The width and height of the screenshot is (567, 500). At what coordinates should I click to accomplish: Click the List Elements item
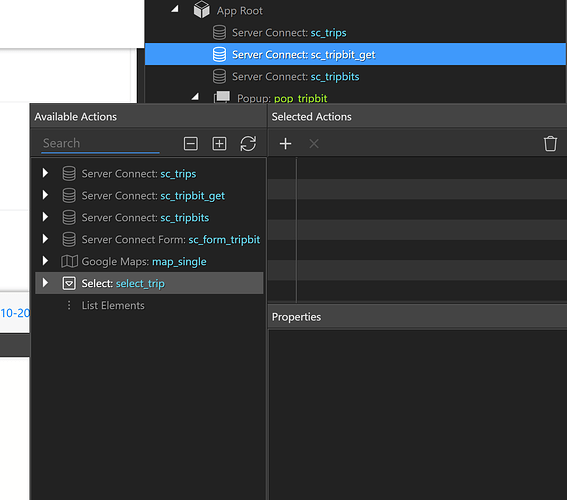pos(113,305)
